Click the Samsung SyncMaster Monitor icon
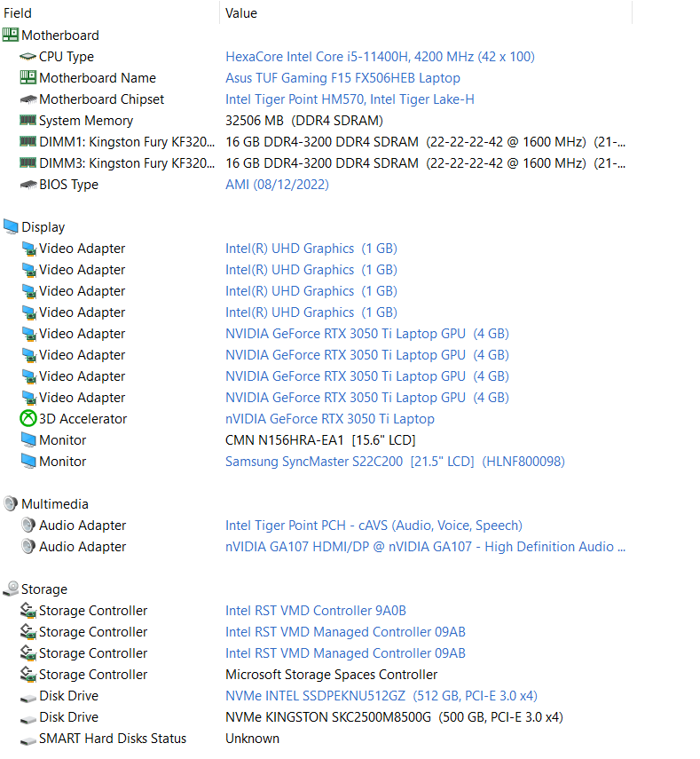700x759 pixels. pyautogui.click(x=28, y=461)
